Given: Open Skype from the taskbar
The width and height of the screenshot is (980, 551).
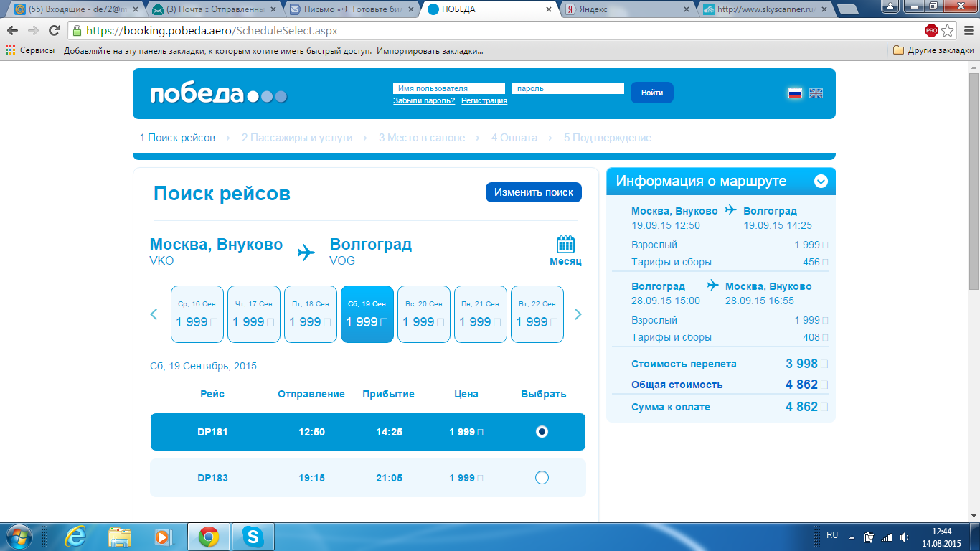Looking at the screenshot, I should tap(253, 537).
